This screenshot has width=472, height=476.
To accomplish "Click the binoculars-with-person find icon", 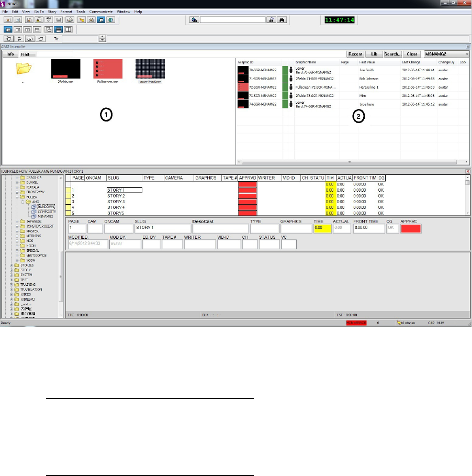I will tap(271, 20).
